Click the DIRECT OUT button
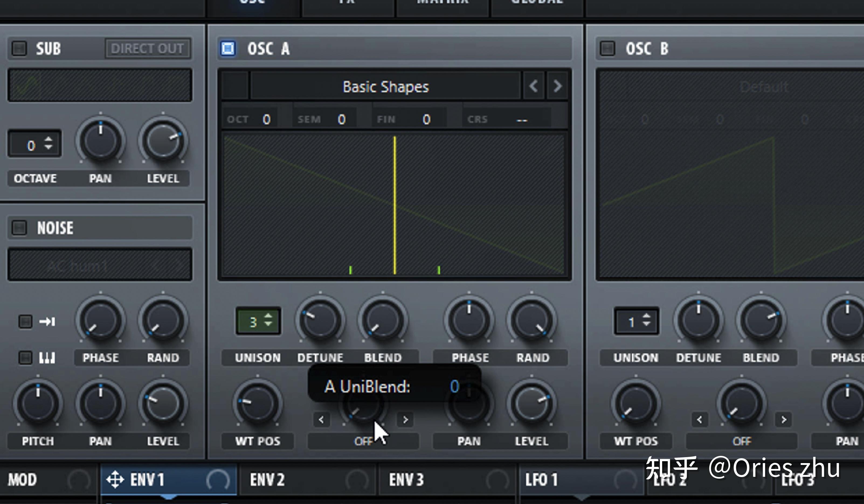This screenshot has height=504, width=864. (147, 48)
